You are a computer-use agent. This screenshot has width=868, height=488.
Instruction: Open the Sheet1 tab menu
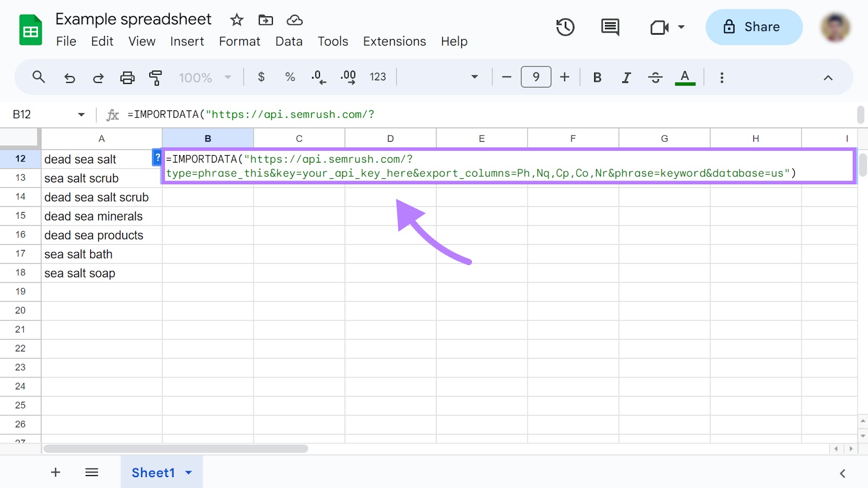point(188,472)
